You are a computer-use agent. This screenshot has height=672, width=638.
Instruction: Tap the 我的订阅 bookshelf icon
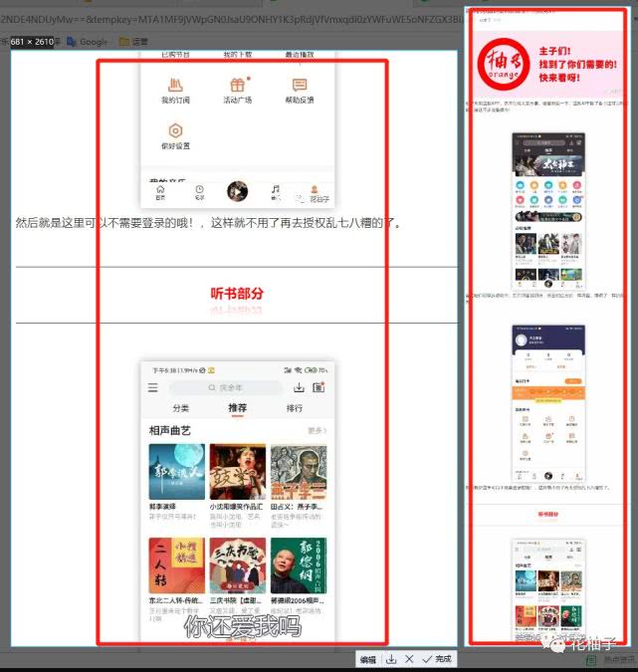tap(175, 85)
